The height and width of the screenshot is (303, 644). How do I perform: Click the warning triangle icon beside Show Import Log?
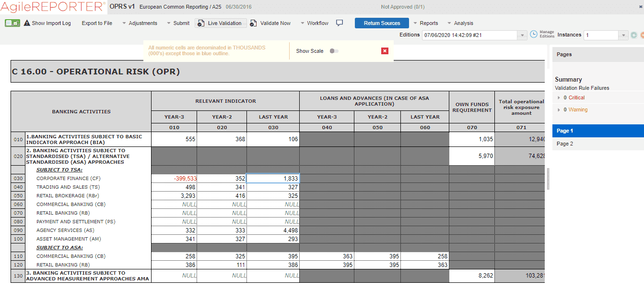click(x=27, y=23)
